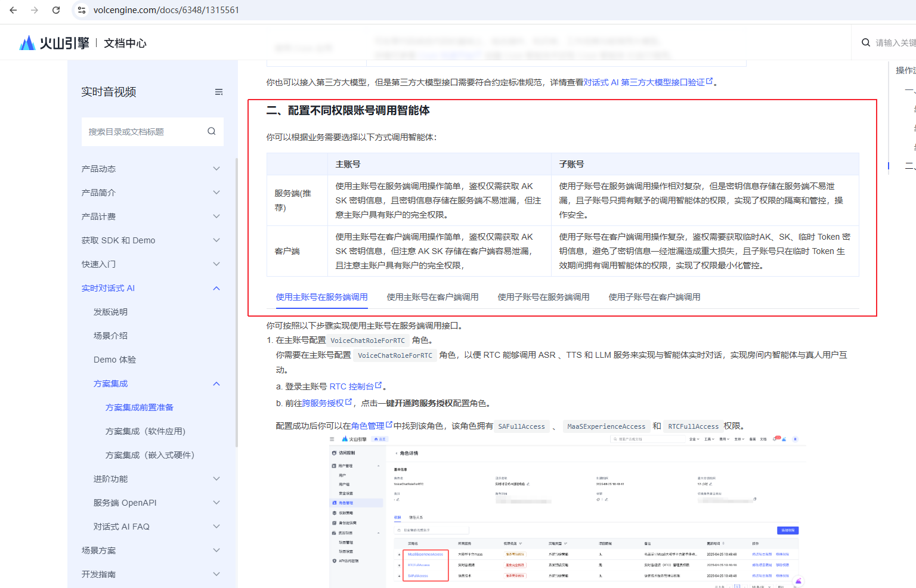The image size is (916, 588).
Task: Expand 服务端 OpenAPI chevron
Action: click(x=216, y=503)
